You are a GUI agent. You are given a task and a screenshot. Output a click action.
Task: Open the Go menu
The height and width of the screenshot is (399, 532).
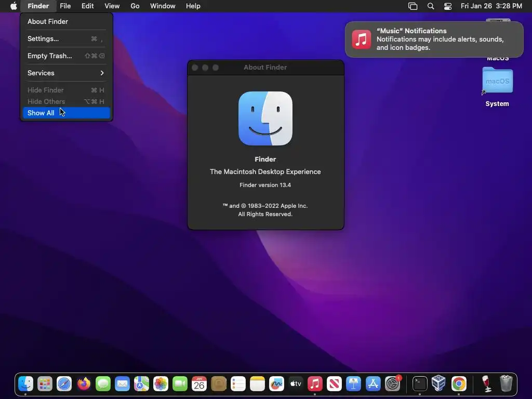point(135,6)
